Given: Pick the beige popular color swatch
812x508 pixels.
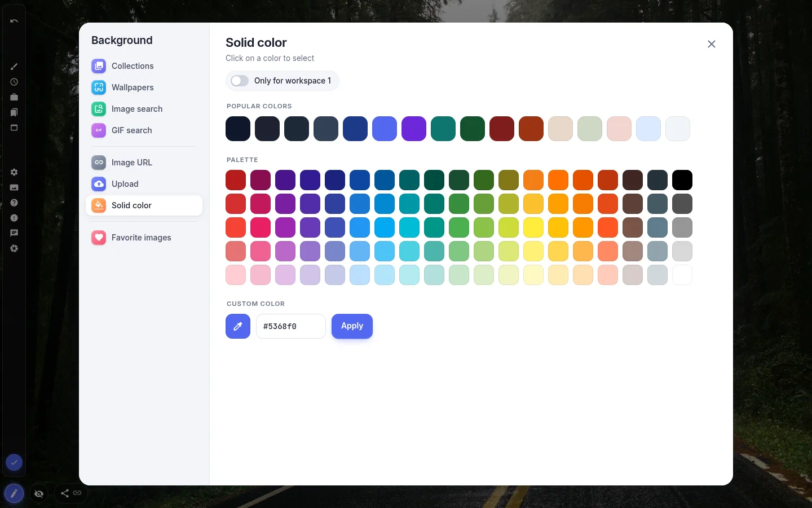Looking at the screenshot, I should click(561, 129).
